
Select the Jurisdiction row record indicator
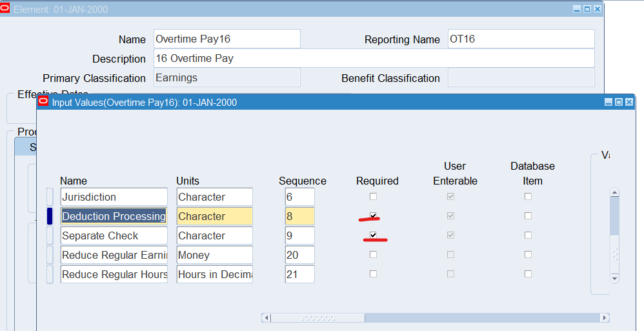tap(50, 197)
